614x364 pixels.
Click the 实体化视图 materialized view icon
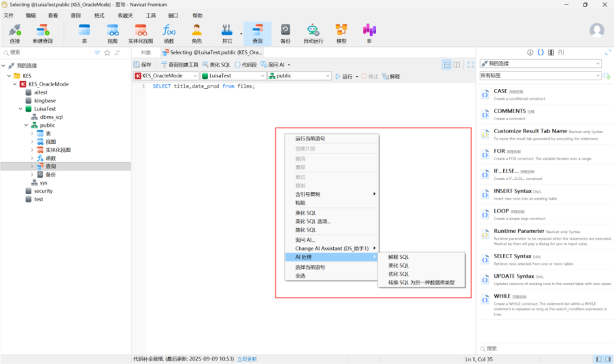pos(141,33)
